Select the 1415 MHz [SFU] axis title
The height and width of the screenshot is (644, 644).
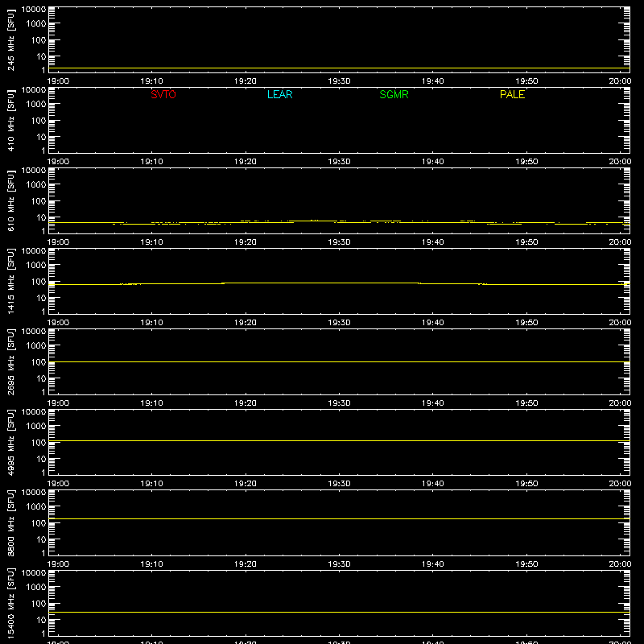11,281
